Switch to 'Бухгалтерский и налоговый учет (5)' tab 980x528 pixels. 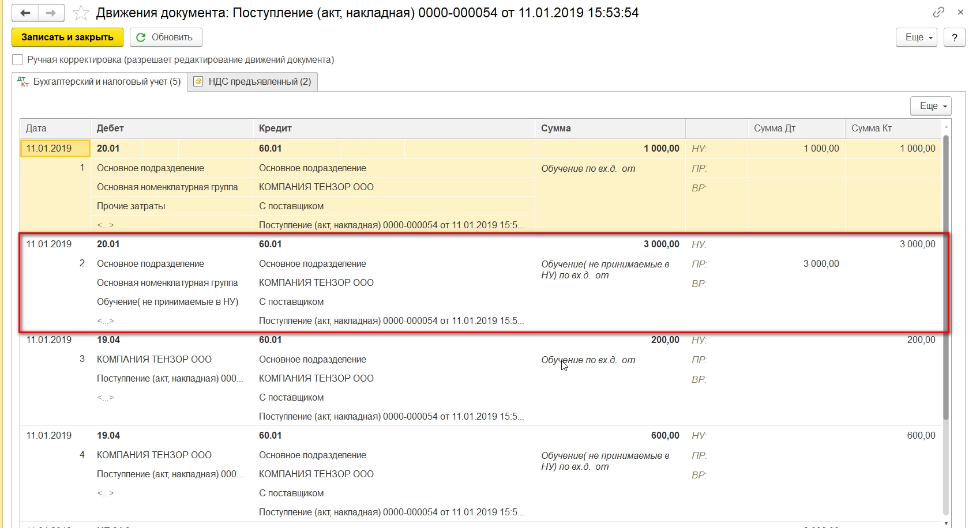(99, 82)
